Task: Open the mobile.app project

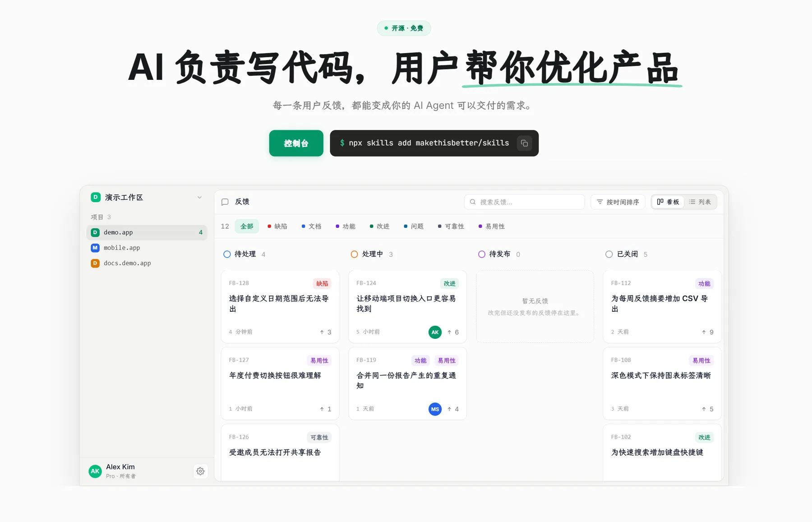Action: (147, 248)
